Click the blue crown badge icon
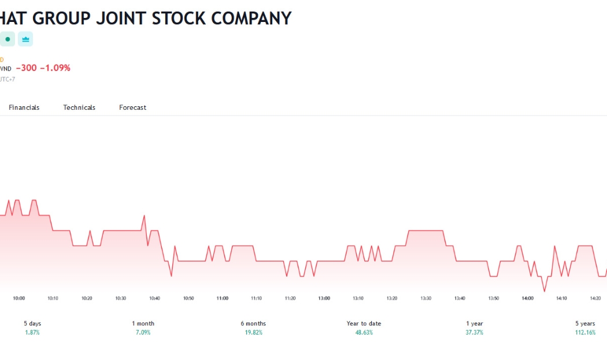 click(x=25, y=39)
